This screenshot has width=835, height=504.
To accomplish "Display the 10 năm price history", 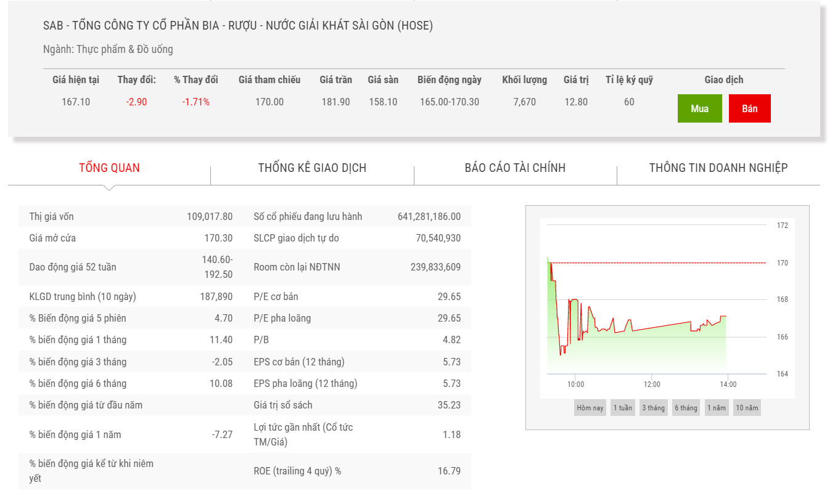I will 747,408.
